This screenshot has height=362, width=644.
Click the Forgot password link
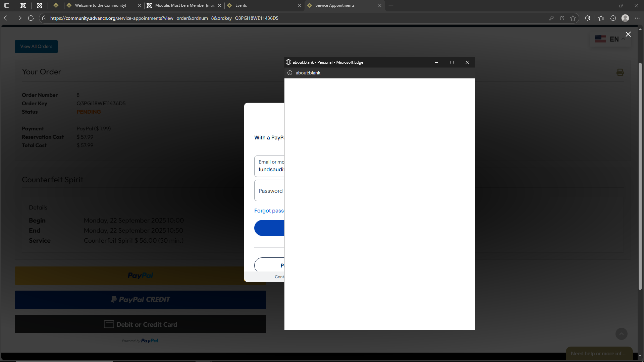click(x=269, y=211)
